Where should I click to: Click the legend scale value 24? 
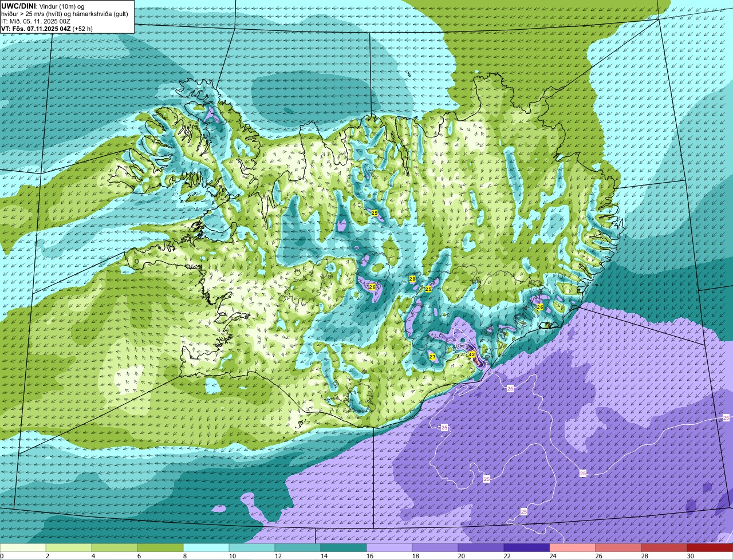pyautogui.click(x=553, y=556)
